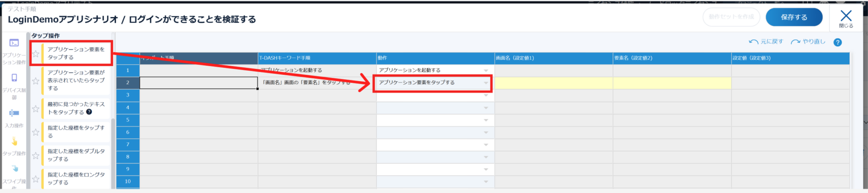Expand the 動作 dropdown in row 5
The height and width of the screenshot is (193, 868).
point(486,120)
